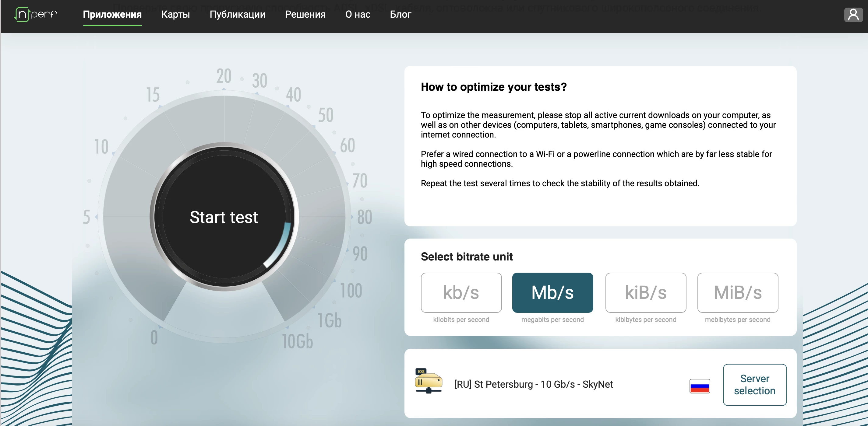Screen dimensions: 868x426
Task: Click the 'Repeat the test several times' paragraph
Action: (x=560, y=183)
